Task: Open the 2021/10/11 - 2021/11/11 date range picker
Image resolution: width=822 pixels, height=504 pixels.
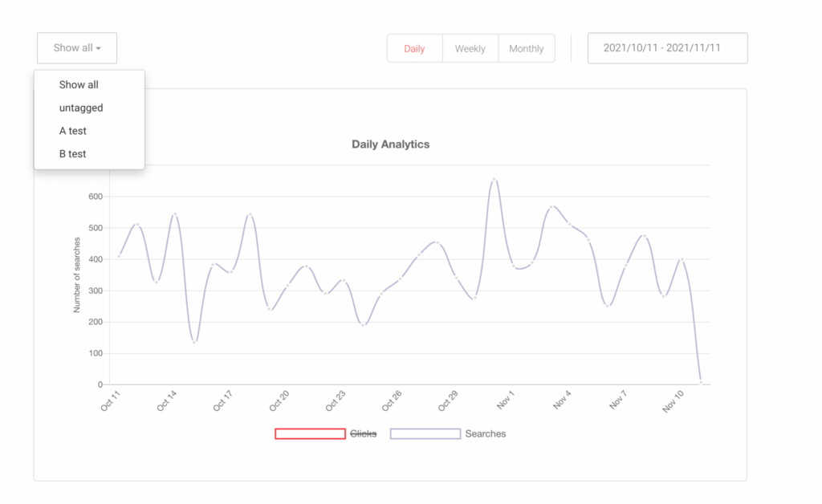Action: 667,47
